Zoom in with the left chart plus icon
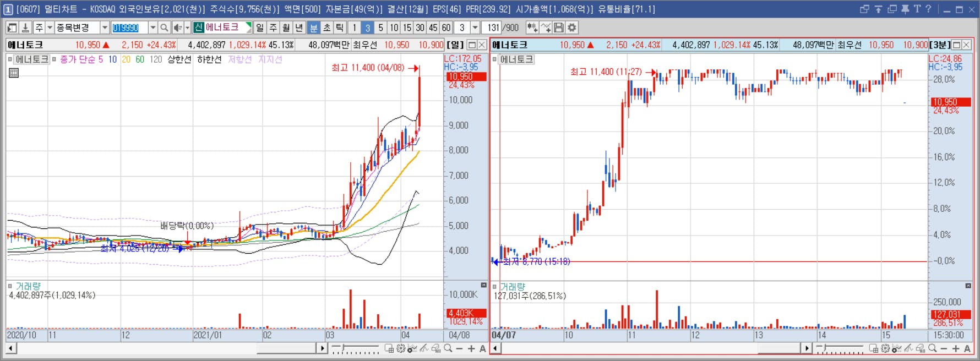980x361 pixels. 471,348
